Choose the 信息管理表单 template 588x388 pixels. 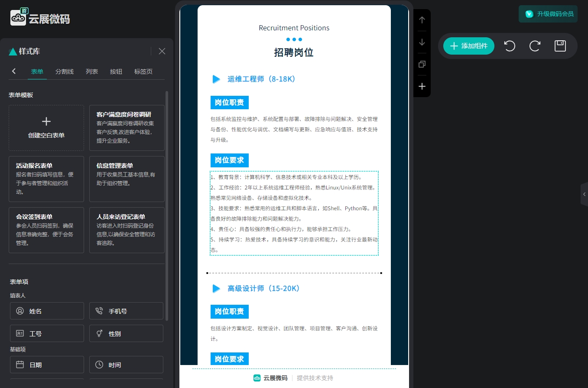[x=127, y=179]
